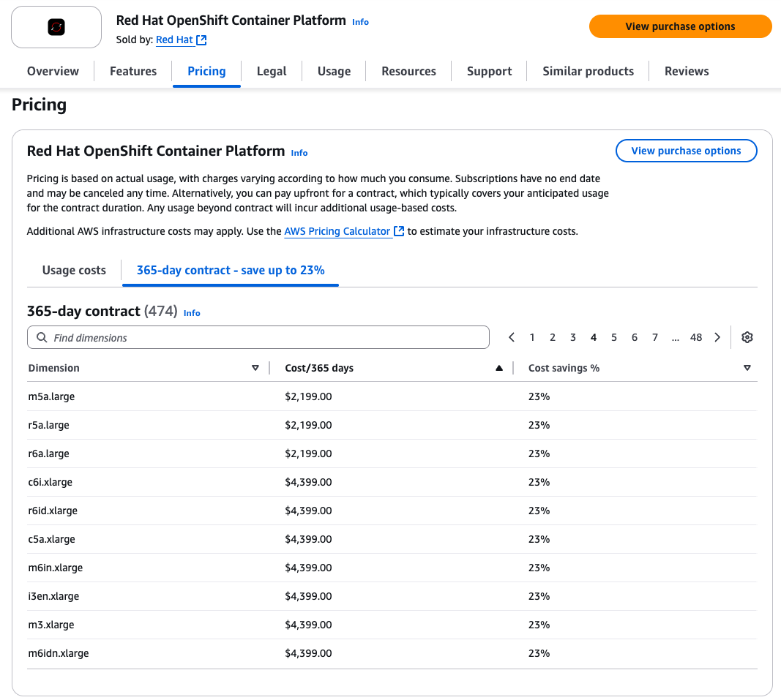The height and width of the screenshot is (700, 781).
Task: Go to Similar products tab
Action: coord(588,71)
